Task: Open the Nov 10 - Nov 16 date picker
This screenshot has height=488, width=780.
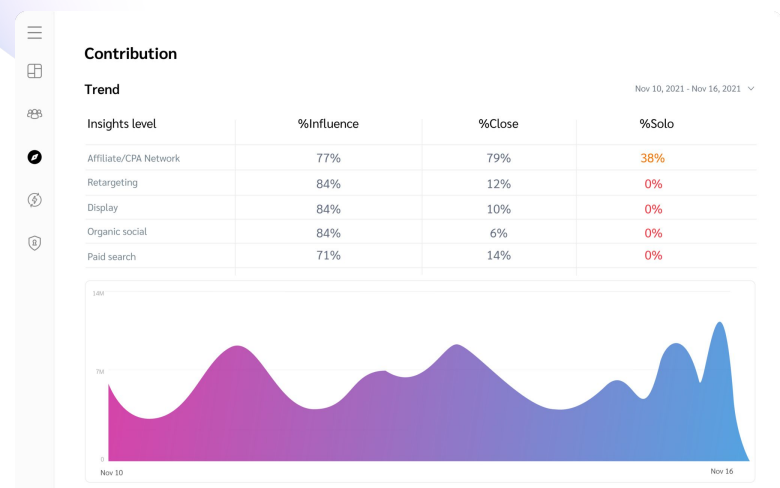Action: tap(688, 89)
